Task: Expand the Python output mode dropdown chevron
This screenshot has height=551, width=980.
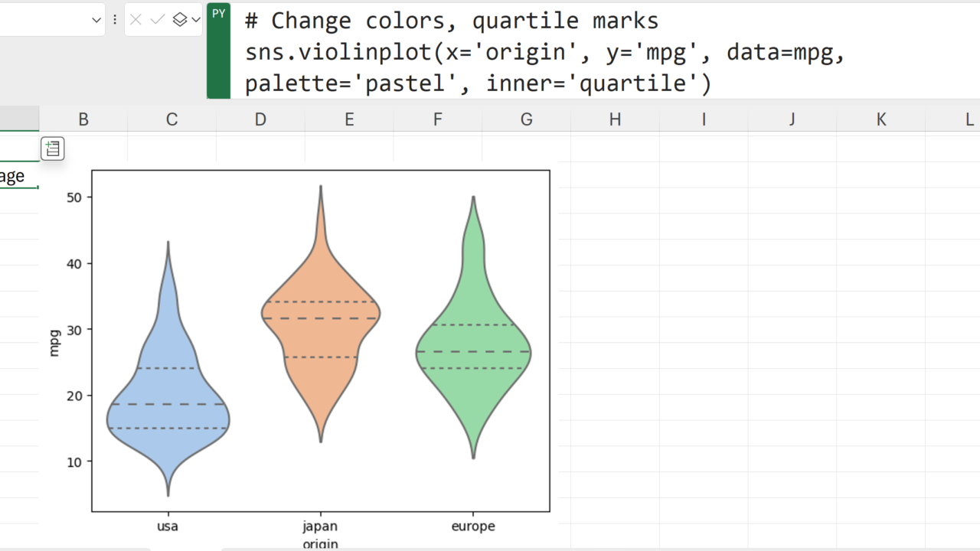Action: 195,20
